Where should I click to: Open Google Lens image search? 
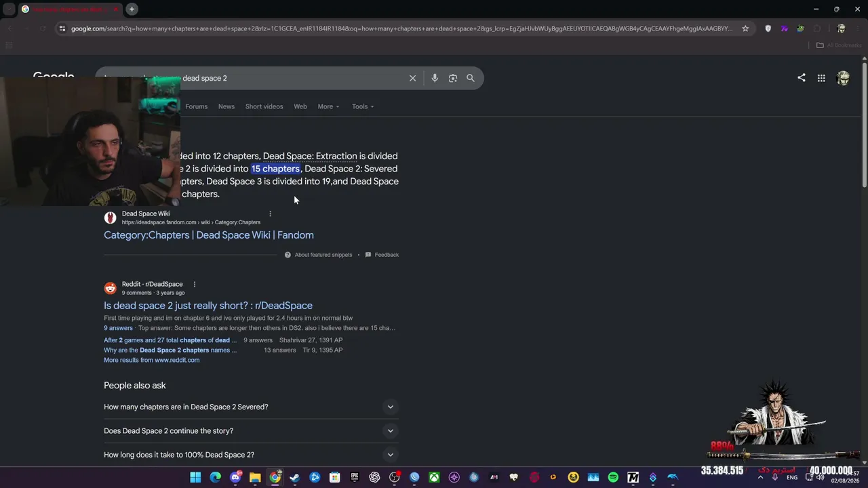453,78
